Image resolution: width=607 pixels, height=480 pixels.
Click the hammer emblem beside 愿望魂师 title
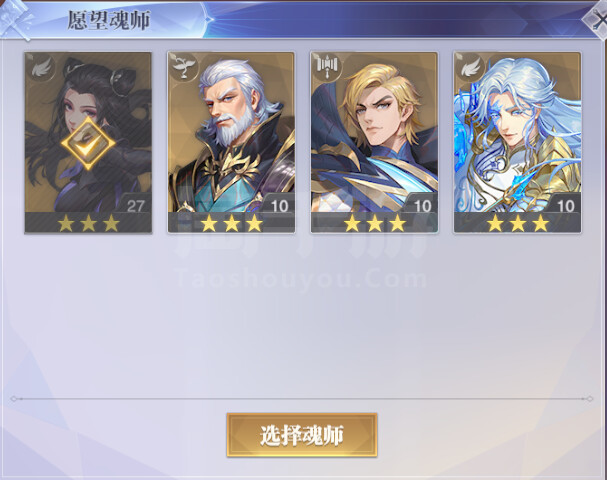pyautogui.click(x=16, y=19)
